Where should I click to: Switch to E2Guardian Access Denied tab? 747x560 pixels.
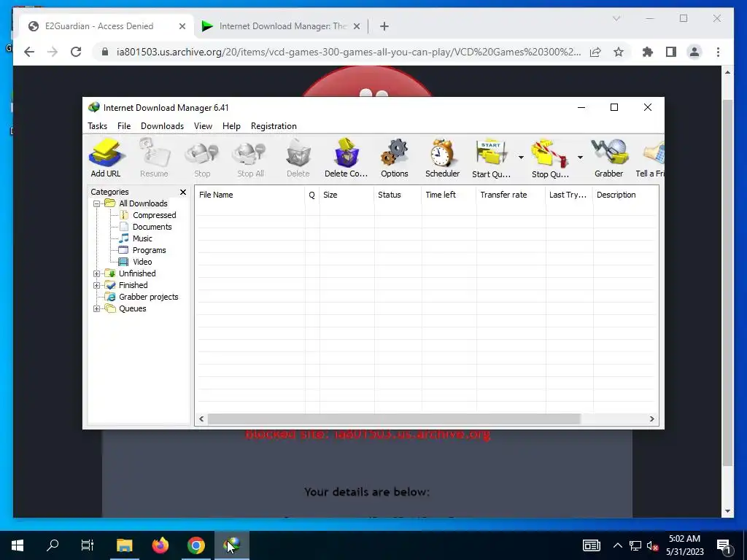(99, 26)
